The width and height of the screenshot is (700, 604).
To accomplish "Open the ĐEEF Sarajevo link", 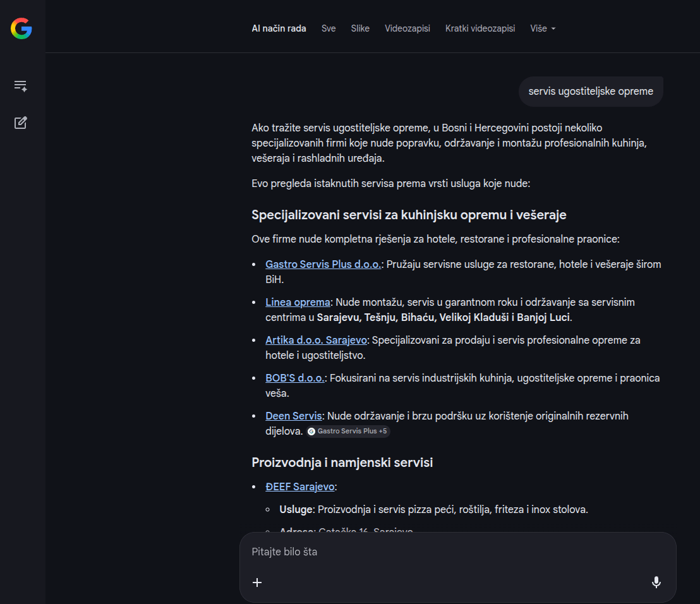I will pos(299,486).
